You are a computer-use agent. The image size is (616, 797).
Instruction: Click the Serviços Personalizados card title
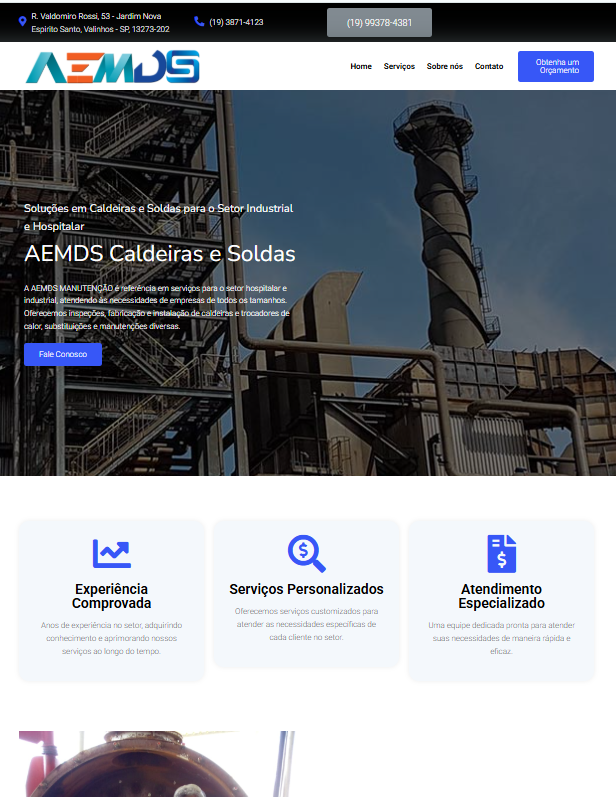pos(306,589)
